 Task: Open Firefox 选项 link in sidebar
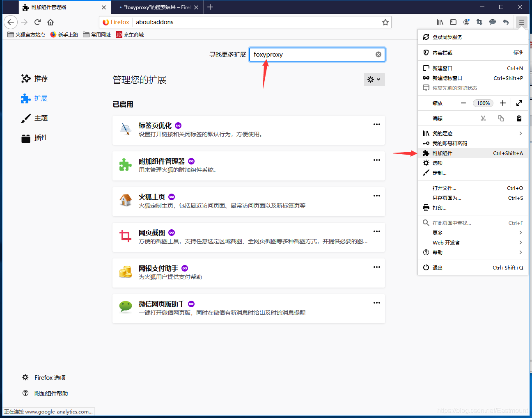click(44, 377)
